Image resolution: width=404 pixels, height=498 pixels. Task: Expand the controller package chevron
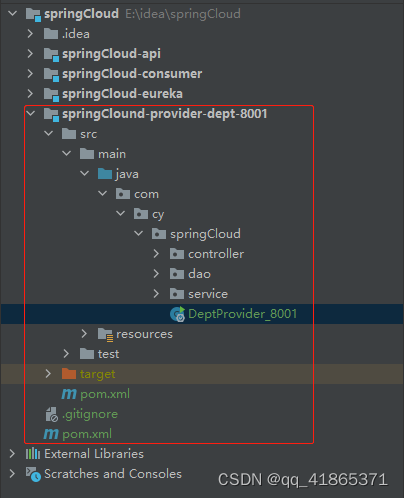pyautogui.click(x=156, y=254)
